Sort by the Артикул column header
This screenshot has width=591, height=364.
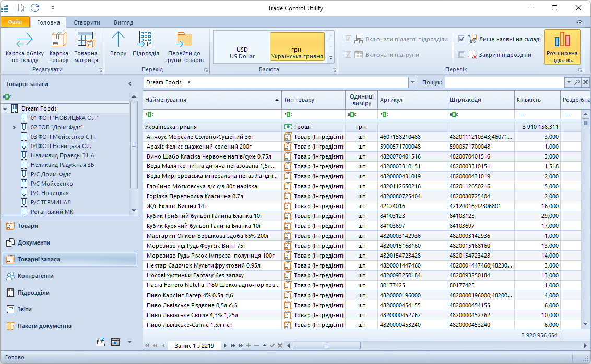(x=412, y=100)
